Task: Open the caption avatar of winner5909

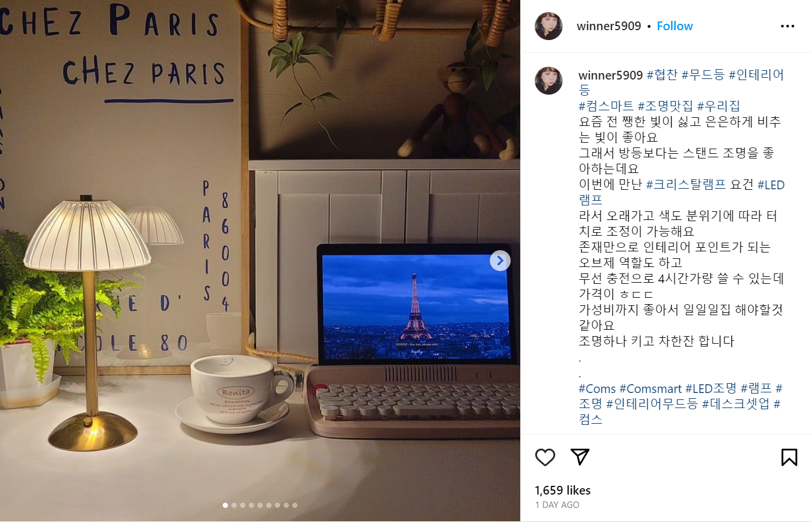Action: click(549, 81)
